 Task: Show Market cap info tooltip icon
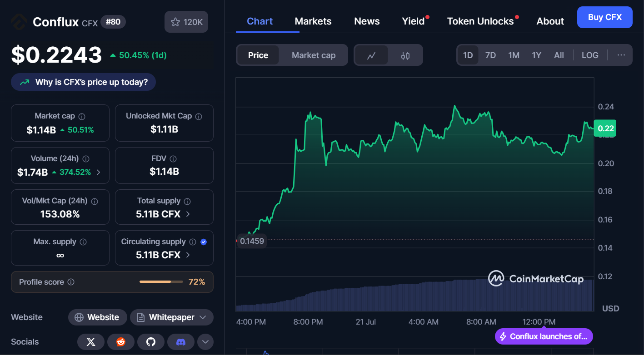click(82, 116)
